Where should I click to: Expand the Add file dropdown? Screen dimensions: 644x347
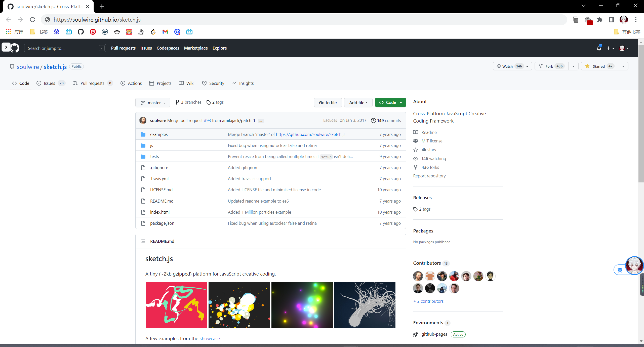click(x=358, y=102)
